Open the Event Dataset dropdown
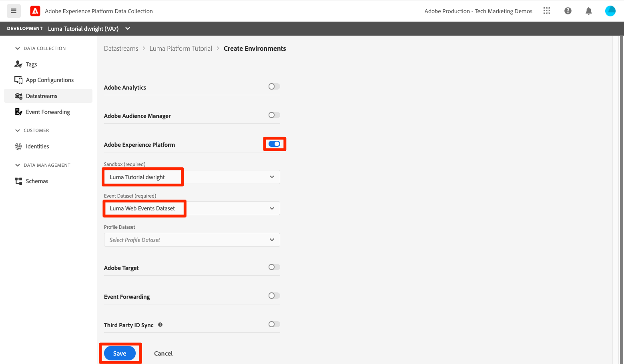Screen dimensions: 624x364 pos(192,208)
